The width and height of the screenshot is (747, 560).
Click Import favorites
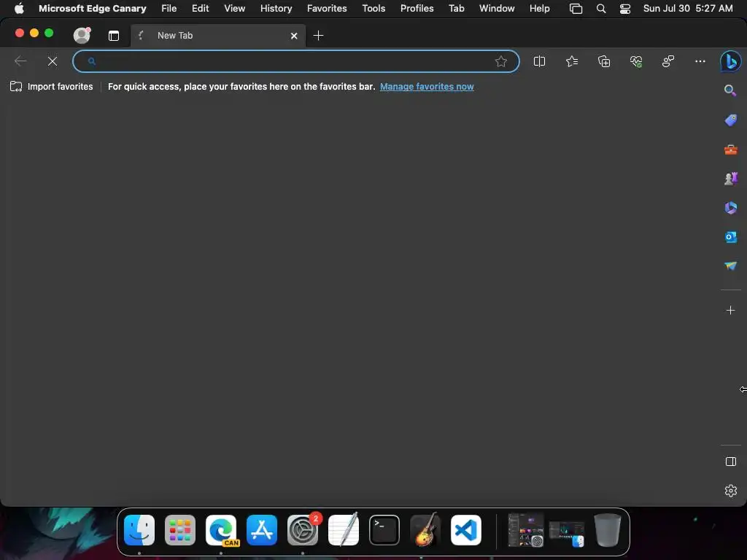(x=52, y=87)
